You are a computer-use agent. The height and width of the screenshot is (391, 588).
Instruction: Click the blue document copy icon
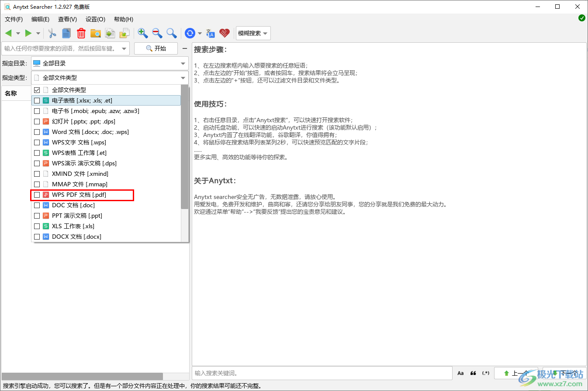(x=66, y=33)
